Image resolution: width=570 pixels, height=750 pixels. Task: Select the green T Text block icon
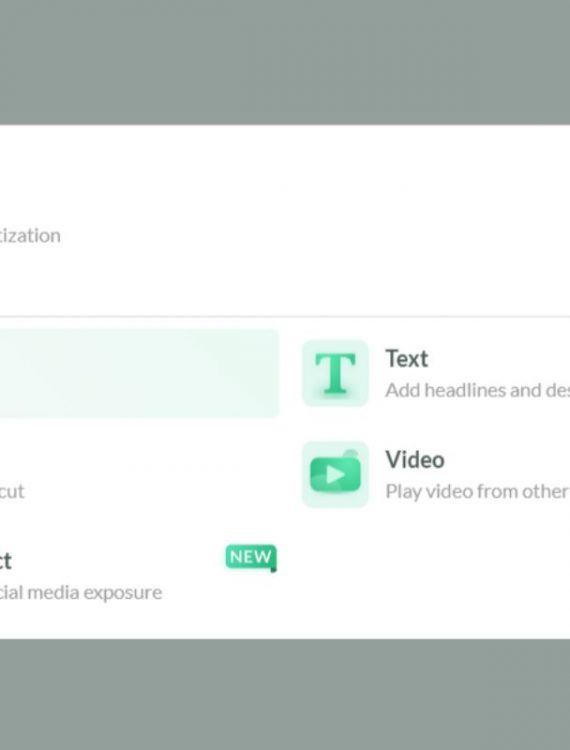(335, 373)
